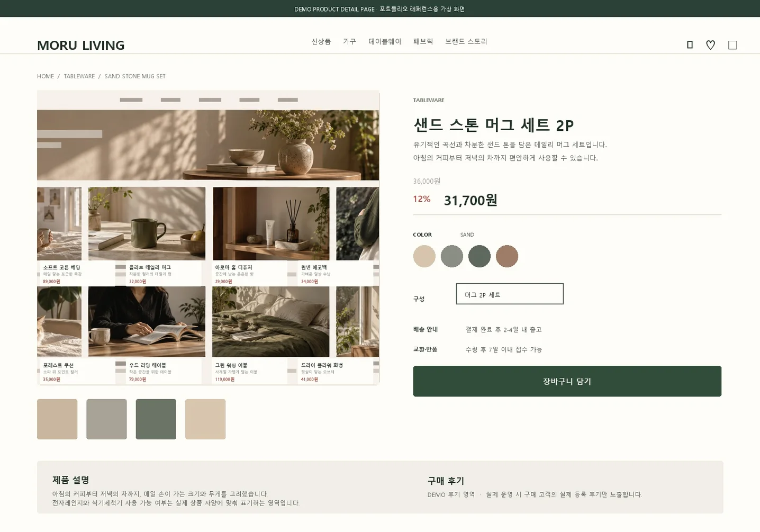This screenshot has width=760, height=532.
Task: Click the product title 샌드 스톤 머그 세트 2P
Action: coord(493,125)
